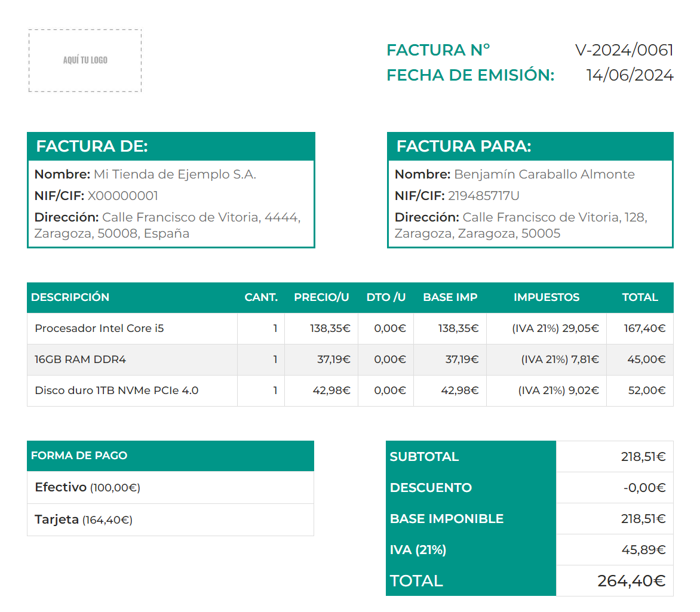Select 'Disco duro 1TB NVMe PCIe 4.0' item
Viewport: 700px width, 612px height.
coord(116,390)
